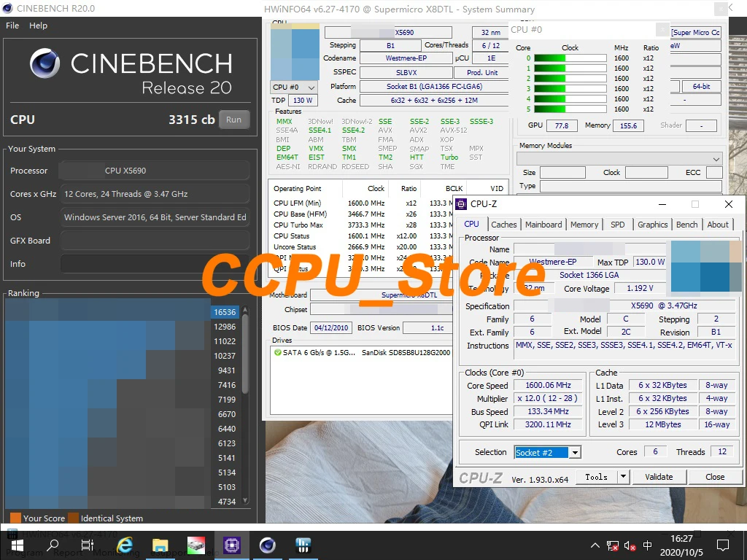The height and width of the screenshot is (560, 747).
Task: Minimize the CPU-Z window
Action: coord(662,204)
